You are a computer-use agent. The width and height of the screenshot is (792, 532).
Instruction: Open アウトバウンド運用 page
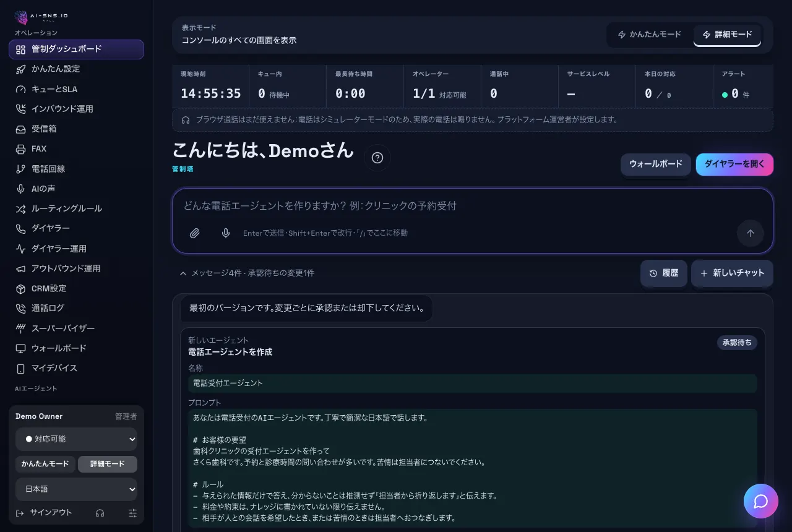click(x=76, y=268)
